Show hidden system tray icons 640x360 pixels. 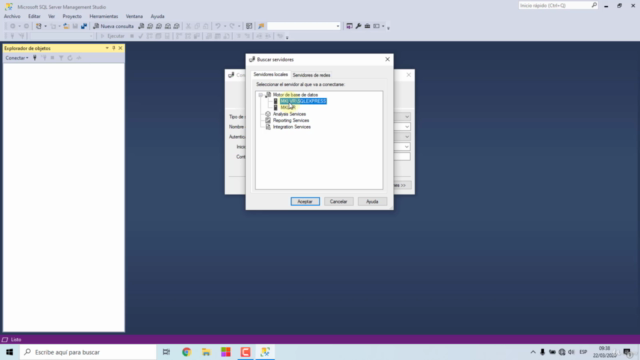coord(533,352)
